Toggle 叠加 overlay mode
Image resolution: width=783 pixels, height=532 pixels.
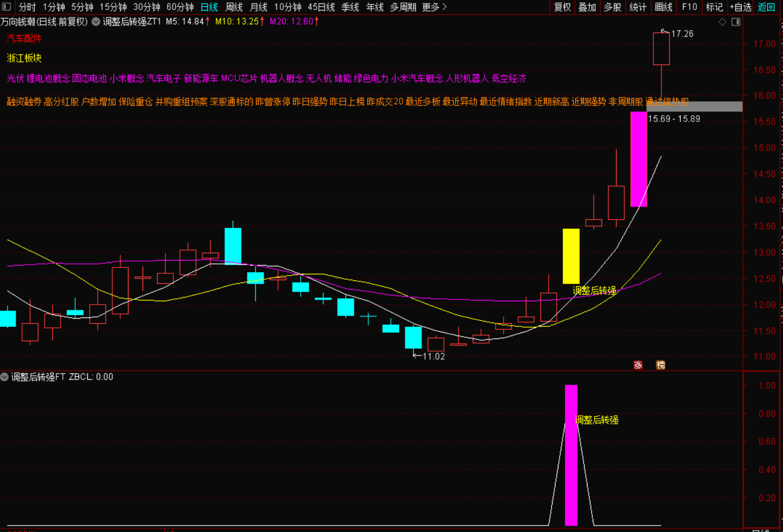(587, 7)
